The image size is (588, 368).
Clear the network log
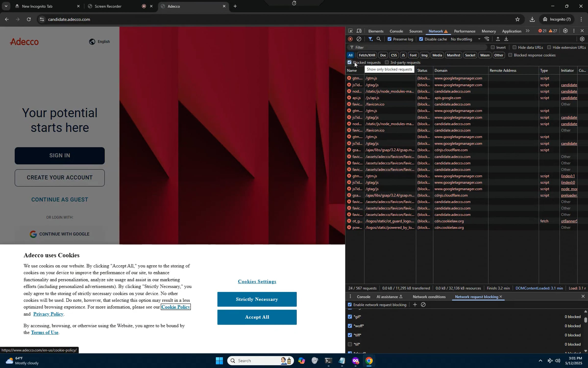(x=359, y=39)
